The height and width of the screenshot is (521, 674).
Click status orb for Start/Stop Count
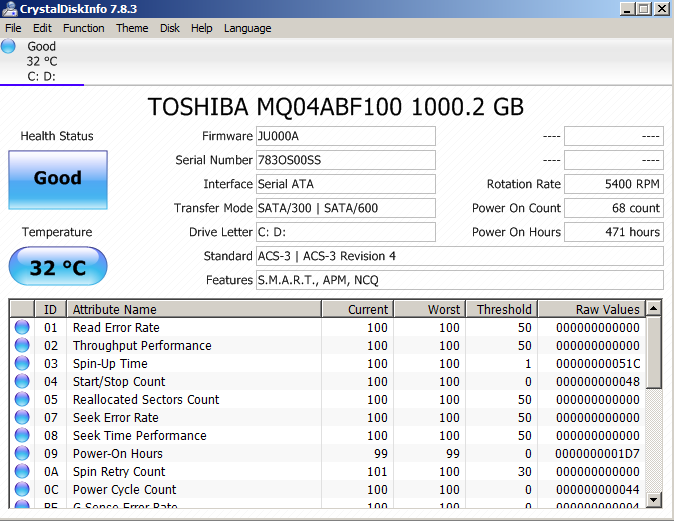pos(22,382)
